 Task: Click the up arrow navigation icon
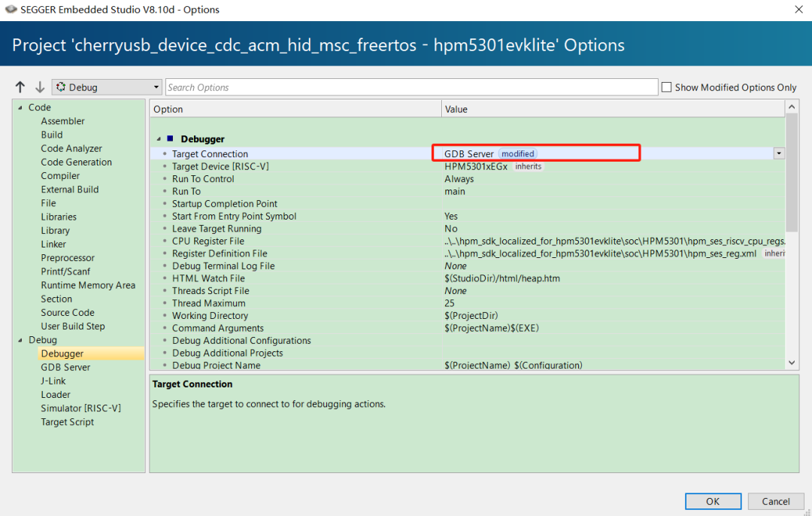point(20,87)
